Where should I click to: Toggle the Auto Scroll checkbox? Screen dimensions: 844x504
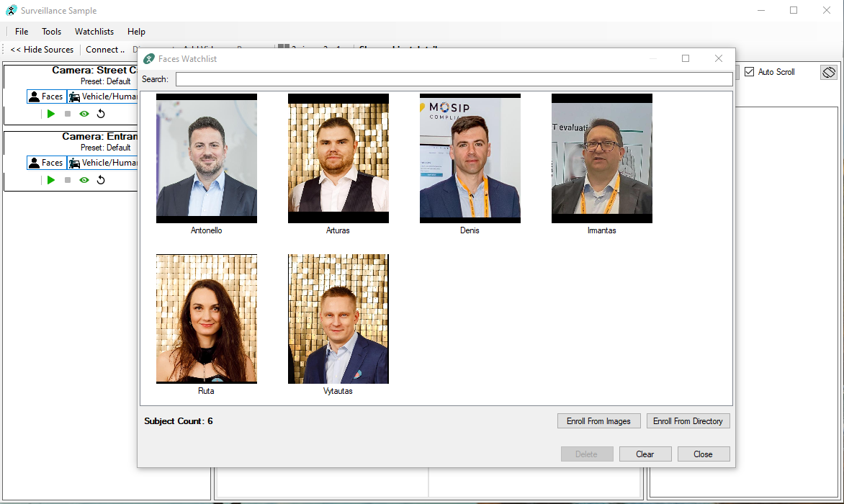[x=749, y=71]
